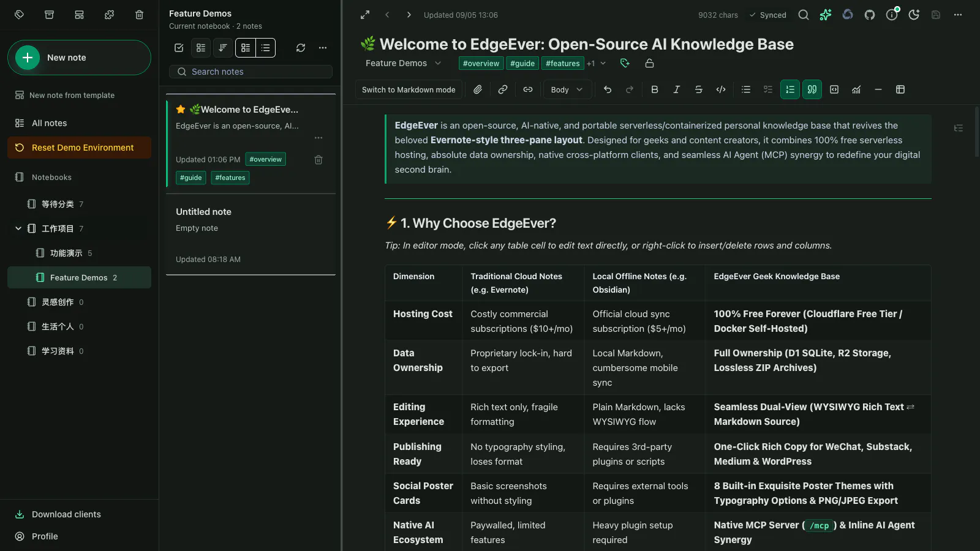Create a new note from template
980x551 pixels.
coord(64,95)
